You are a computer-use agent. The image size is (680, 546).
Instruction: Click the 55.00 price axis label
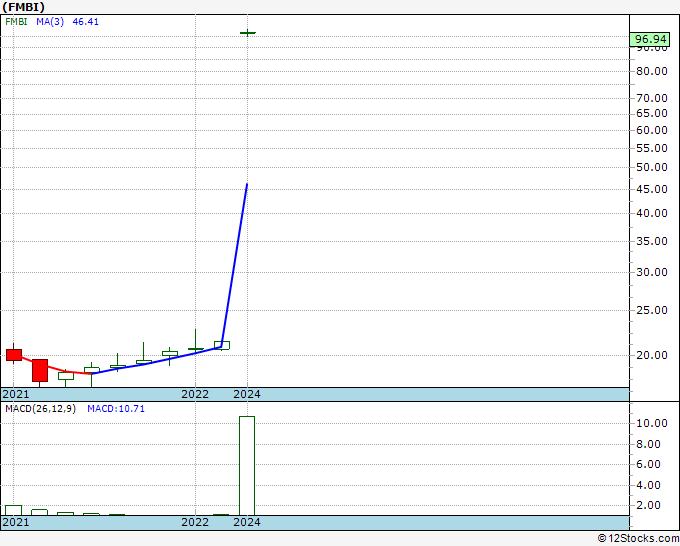point(652,148)
